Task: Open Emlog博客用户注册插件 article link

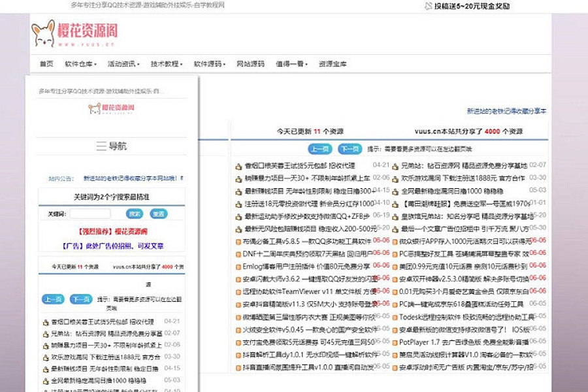Action: coord(306,267)
